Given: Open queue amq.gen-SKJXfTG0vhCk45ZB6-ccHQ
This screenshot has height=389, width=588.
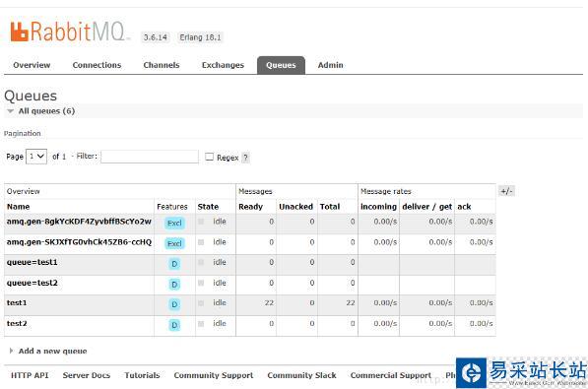Looking at the screenshot, I should 79,242.
